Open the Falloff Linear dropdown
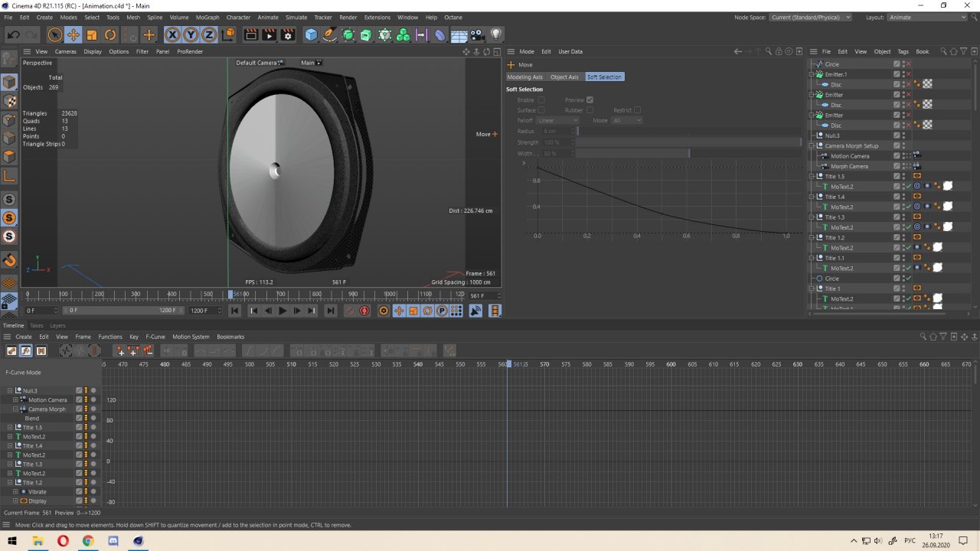980x551 pixels. [x=558, y=120]
